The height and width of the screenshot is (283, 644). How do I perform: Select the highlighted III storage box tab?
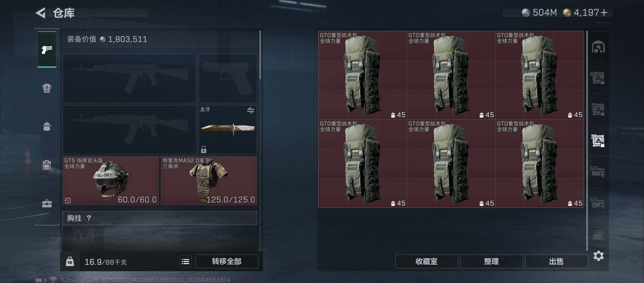click(598, 141)
